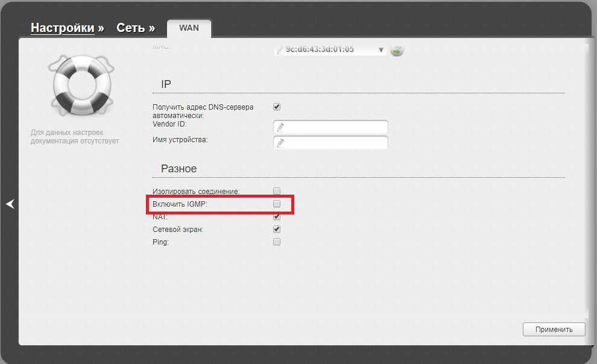Click the green clone MAC address icon
597x364 pixels.
tap(396, 50)
